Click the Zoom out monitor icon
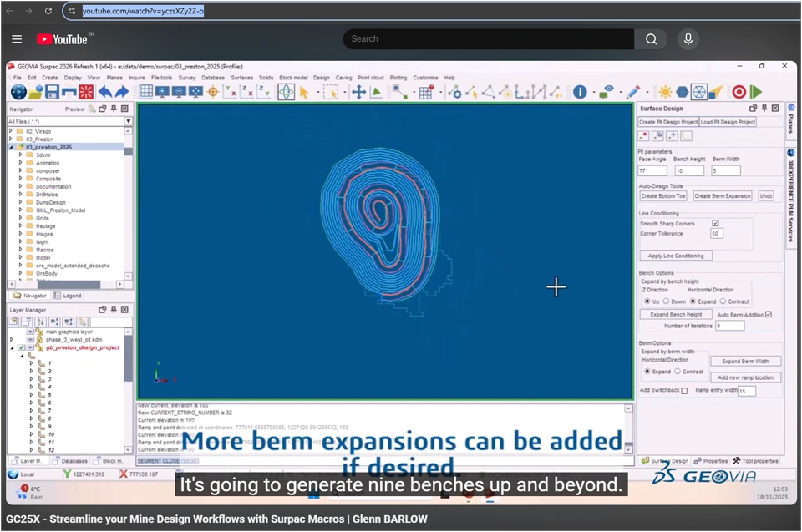This screenshot has height=532, width=802. click(x=179, y=92)
